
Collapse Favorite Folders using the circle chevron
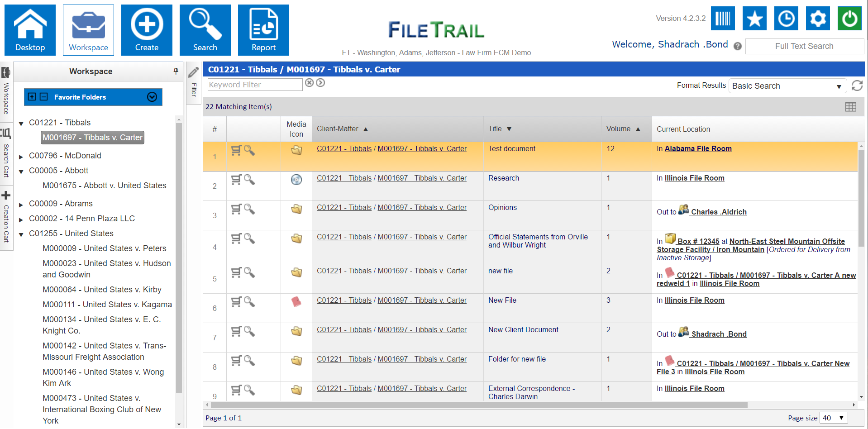click(x=152, y=97)
